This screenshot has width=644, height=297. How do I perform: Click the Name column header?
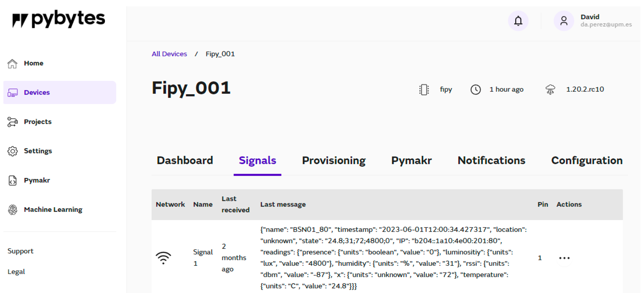point(203,205)
